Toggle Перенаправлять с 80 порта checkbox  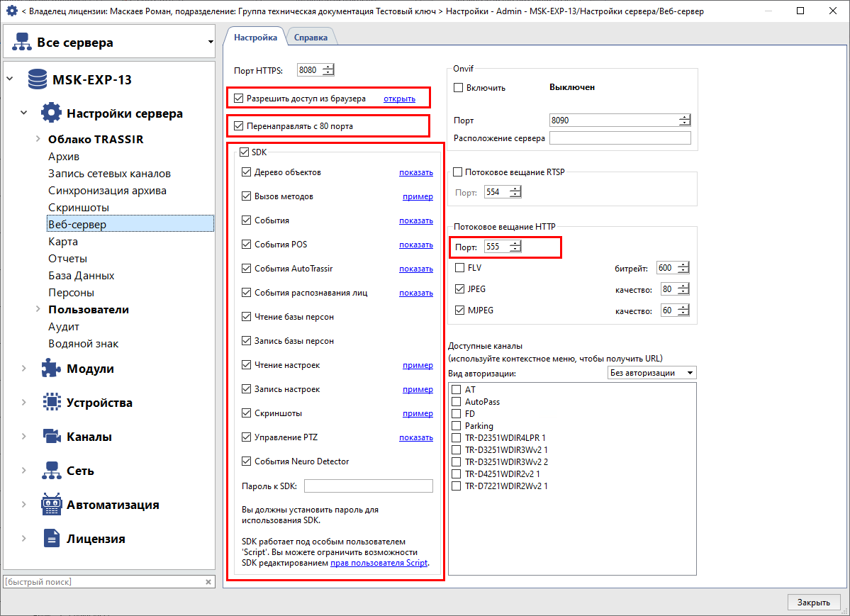click(238, 125)
